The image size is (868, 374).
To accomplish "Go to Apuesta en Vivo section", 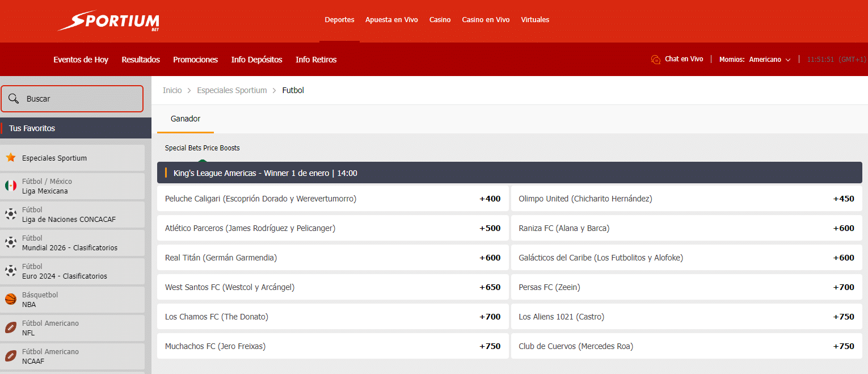I will [391, 20].
